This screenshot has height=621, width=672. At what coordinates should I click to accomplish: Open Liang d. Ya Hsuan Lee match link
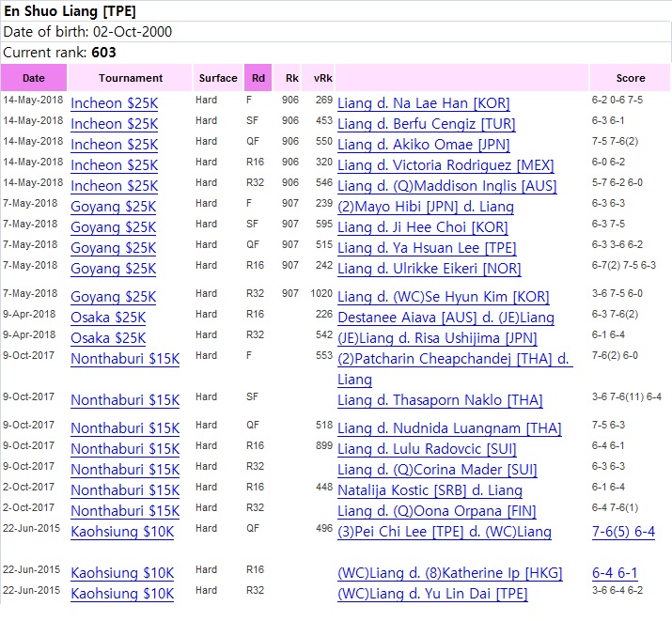427,247
